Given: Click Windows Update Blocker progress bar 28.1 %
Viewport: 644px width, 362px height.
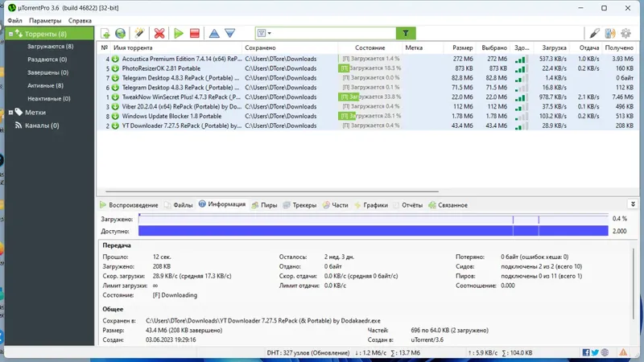Looking at the screenshot, I should click(370, 116).
